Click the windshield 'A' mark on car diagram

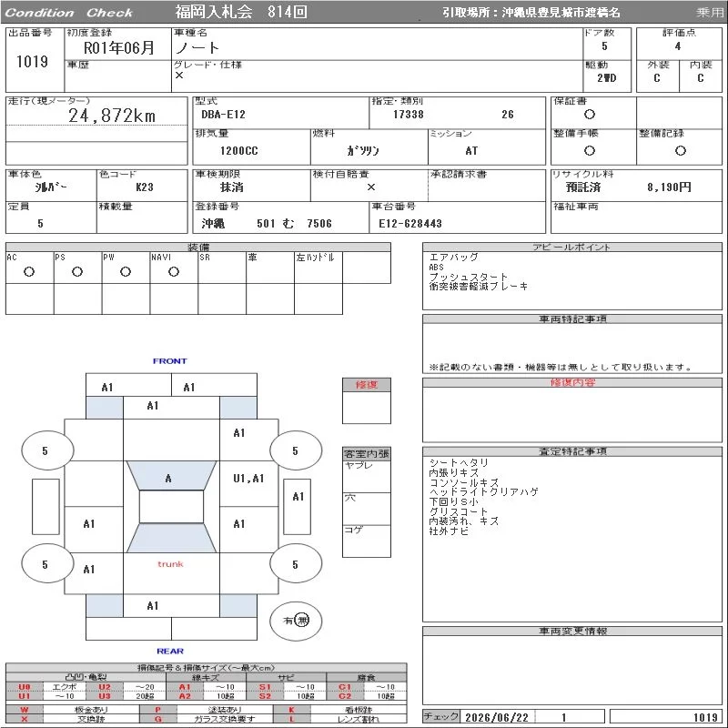[x=168, y=479]
